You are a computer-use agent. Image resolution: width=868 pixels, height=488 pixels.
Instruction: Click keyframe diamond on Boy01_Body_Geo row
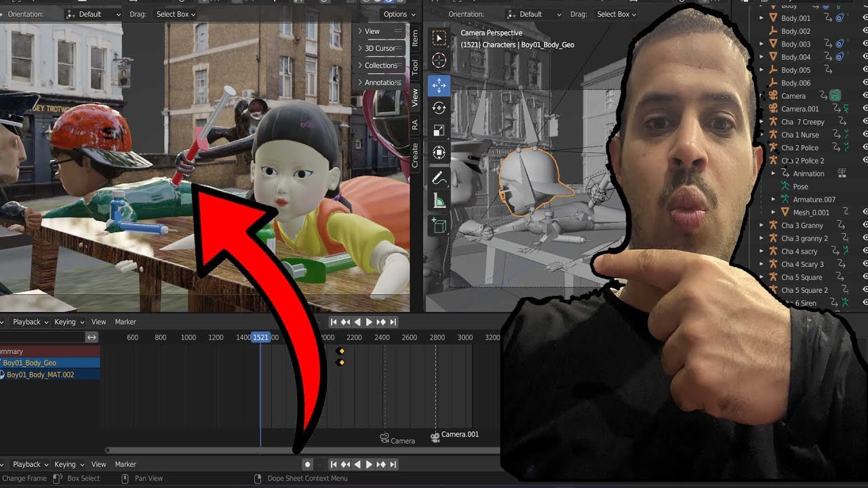click(x=341, y=363)
